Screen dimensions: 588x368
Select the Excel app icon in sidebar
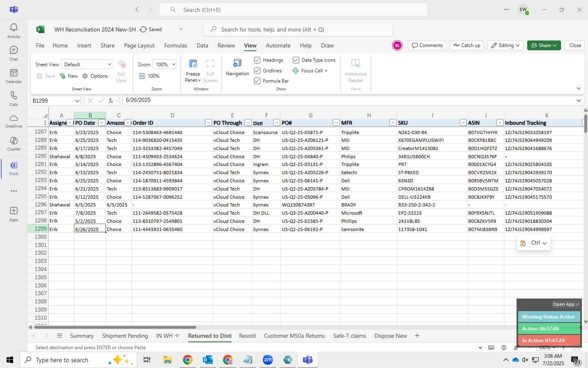(x=13, y=165)
